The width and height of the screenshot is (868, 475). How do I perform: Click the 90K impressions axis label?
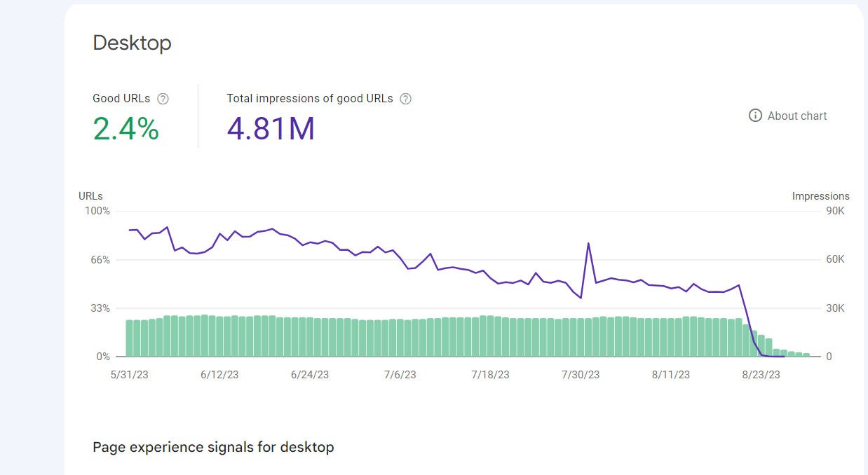835,211
